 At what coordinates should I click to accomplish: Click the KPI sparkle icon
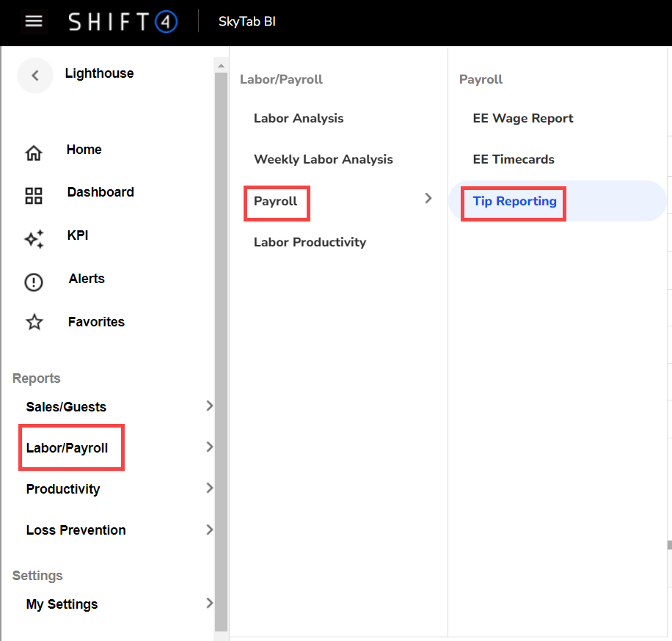pos(34,238)
